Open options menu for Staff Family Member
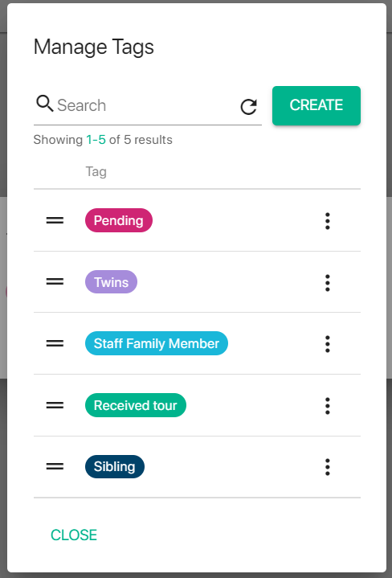The image size is (392, 578). click(x=328, y=344)
